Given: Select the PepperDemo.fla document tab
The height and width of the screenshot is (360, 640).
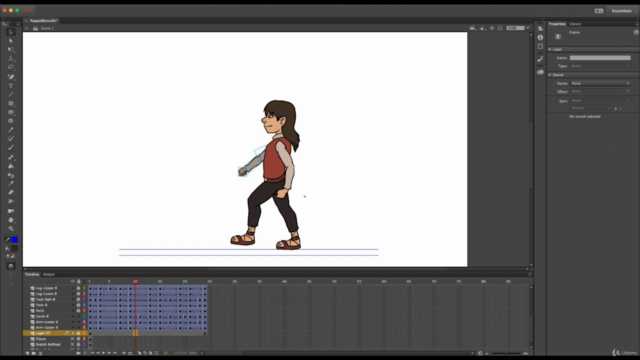Looking at the screenshot, I should click(43, 20).
